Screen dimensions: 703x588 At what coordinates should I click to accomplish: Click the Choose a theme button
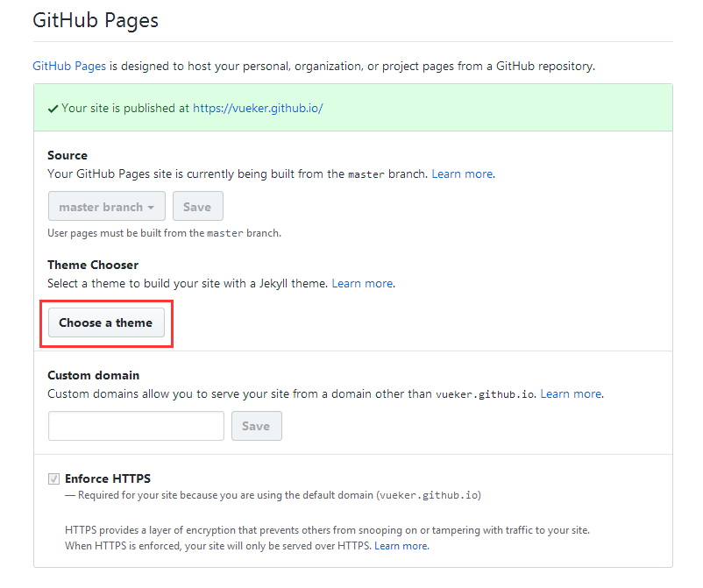tap(106, 322)
